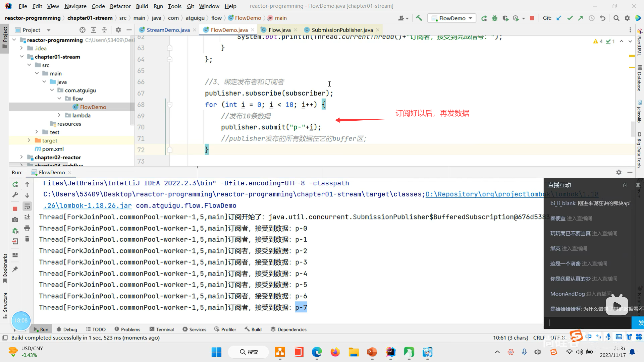
Task: Click the Debug bug icon in top toolbar
Action: pos(495,18)
